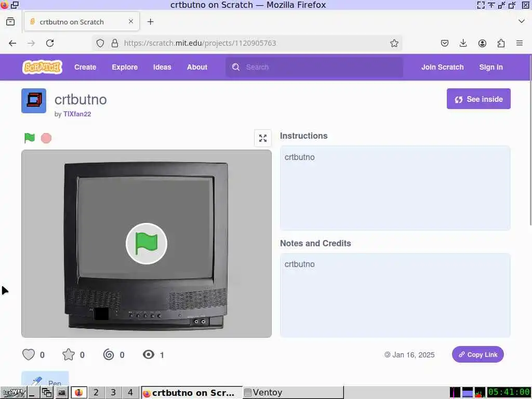
Task: Open the Create menu item
Action: [85, 67]
